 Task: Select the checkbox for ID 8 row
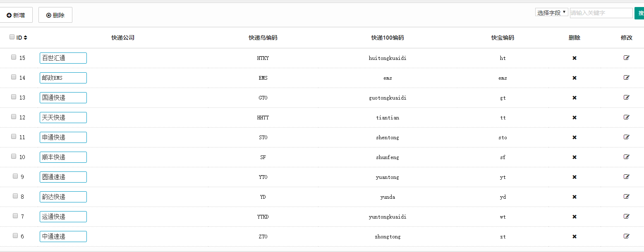15,196
